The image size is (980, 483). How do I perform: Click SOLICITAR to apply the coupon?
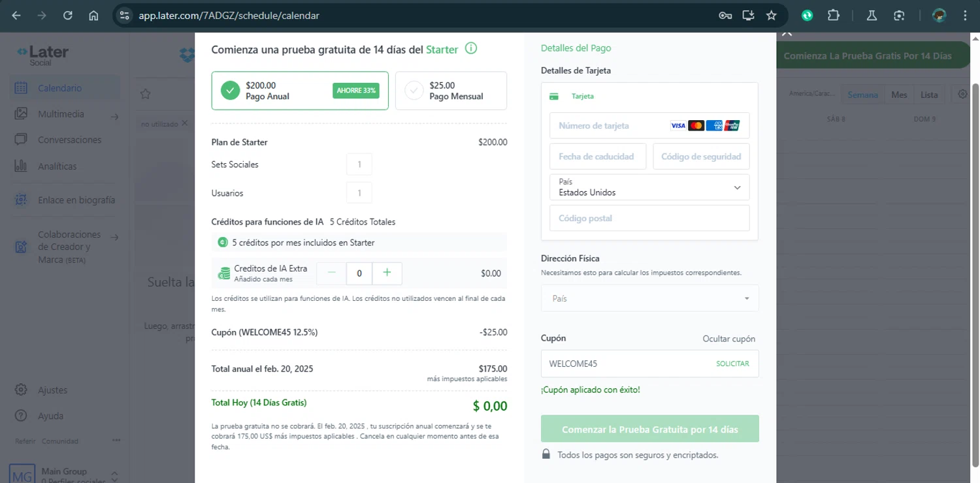[x=732, y=364]
